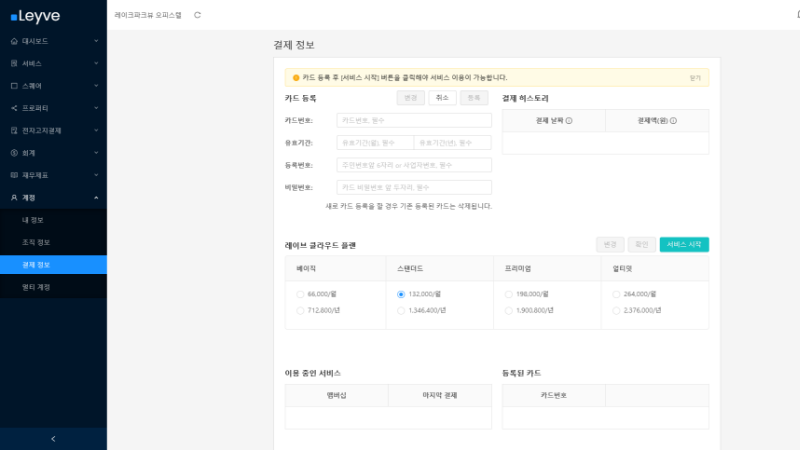Expand the 프로퍼티 menu chevron
This screenshot has width=800, height=450.
[x=96, y=108]
